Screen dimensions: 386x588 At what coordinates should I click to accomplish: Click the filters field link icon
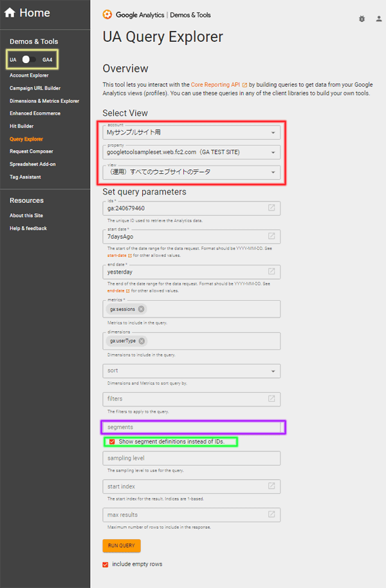[x=271, y=399]
